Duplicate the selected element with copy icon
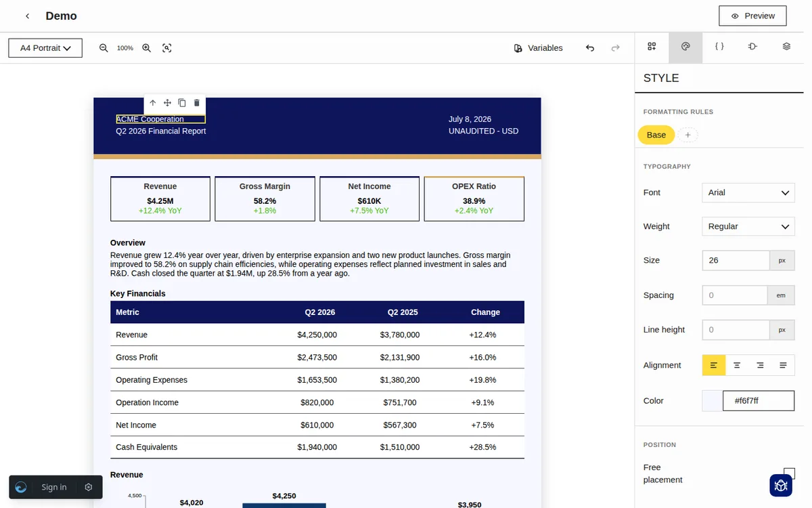The image size is (812, 508). click(x=182, y=103)
